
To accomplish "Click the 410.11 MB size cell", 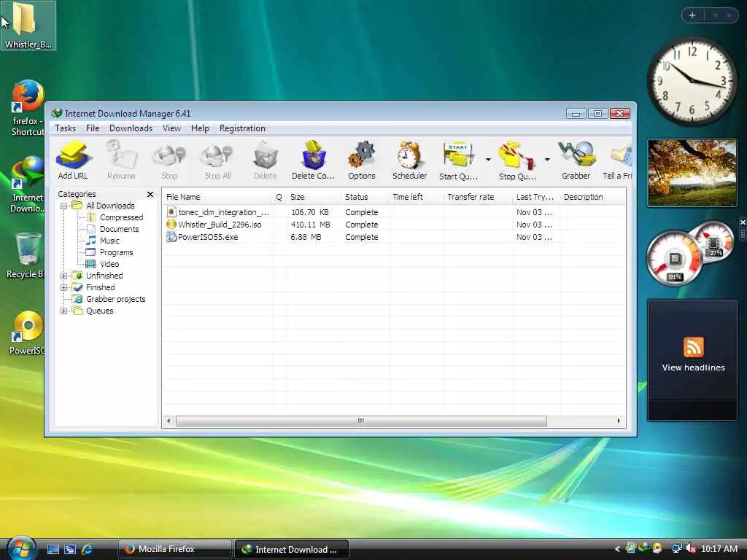I will (310, 225).
